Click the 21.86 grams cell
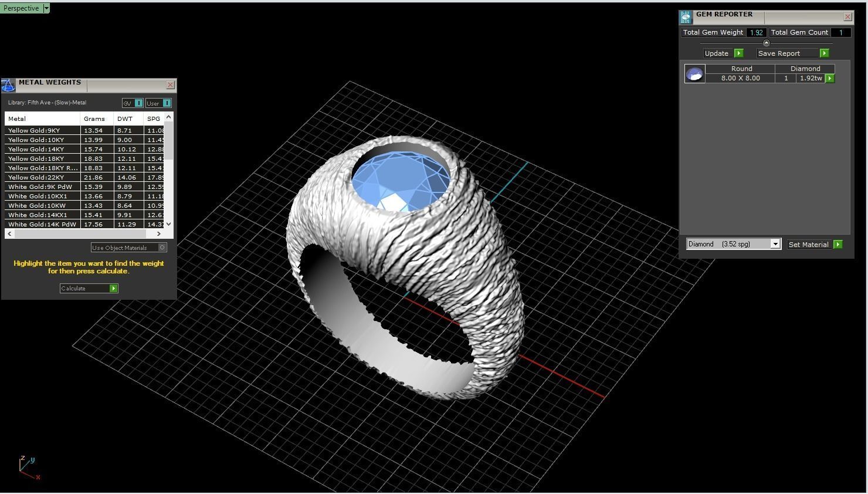Screen dimensions: 868x494 (97, 177)
